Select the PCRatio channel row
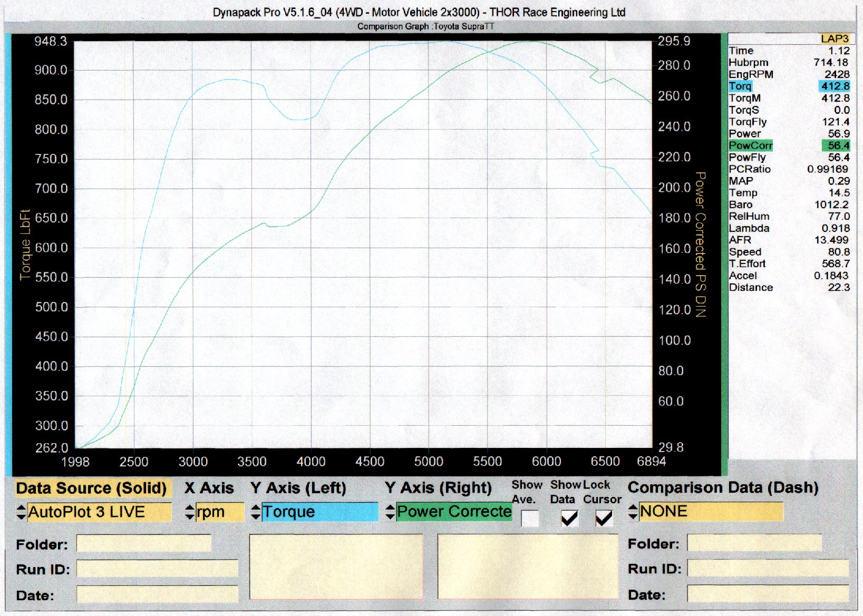 [x=789, y=169]
